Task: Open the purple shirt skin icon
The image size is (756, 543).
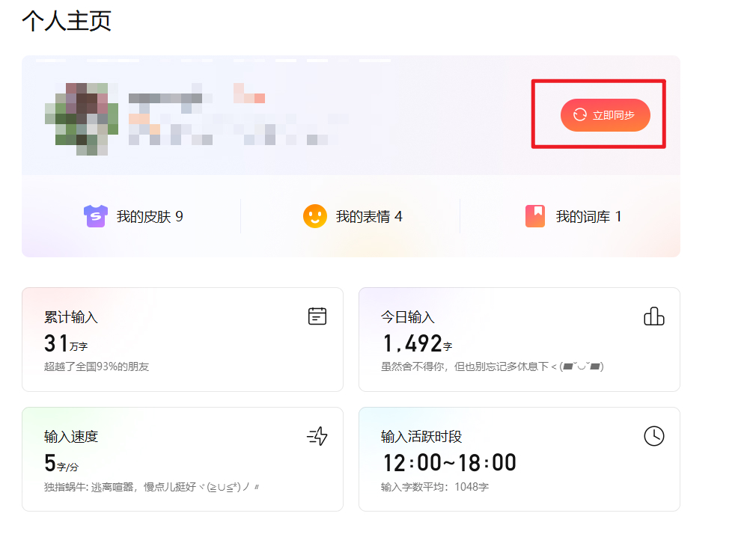Action: (96, 216)
